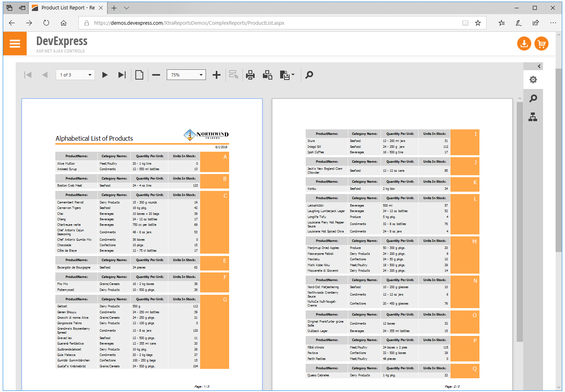Print the current page only
Viewport: 565px width, 392px height.
[x=267, y=74]
